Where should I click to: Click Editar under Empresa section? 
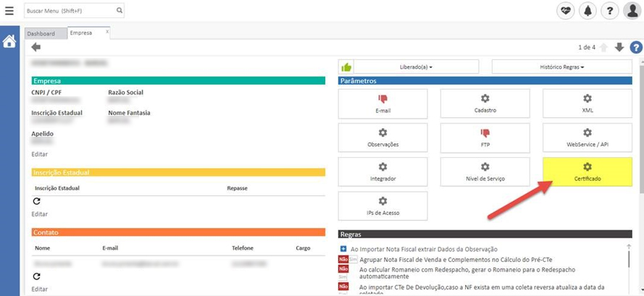click(x=40, y=154)
